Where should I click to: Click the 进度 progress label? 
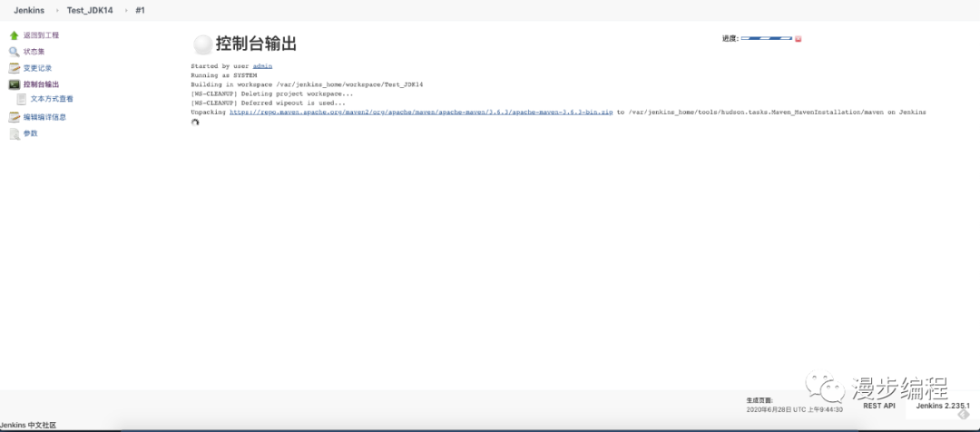tap(730, 39)
